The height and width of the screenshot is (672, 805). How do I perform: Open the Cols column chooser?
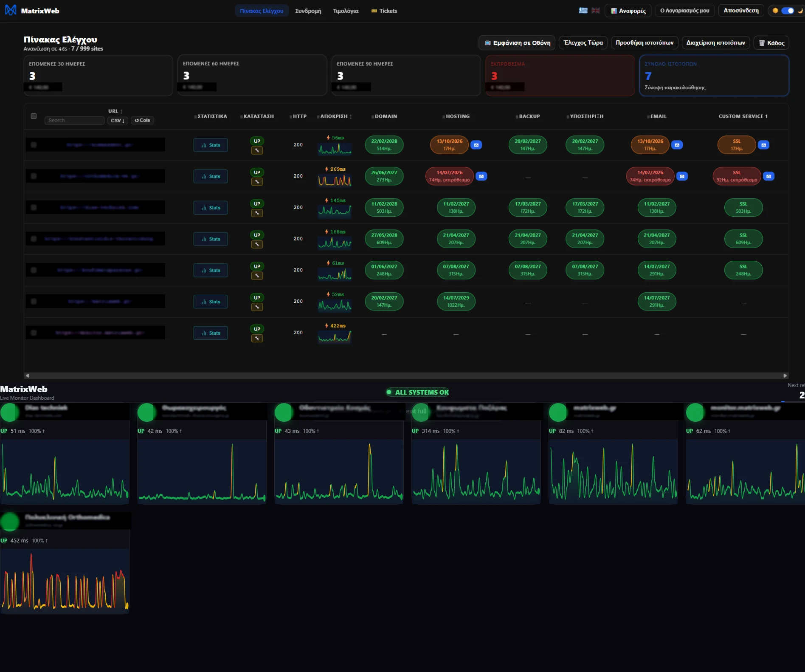tap(142, 121)
